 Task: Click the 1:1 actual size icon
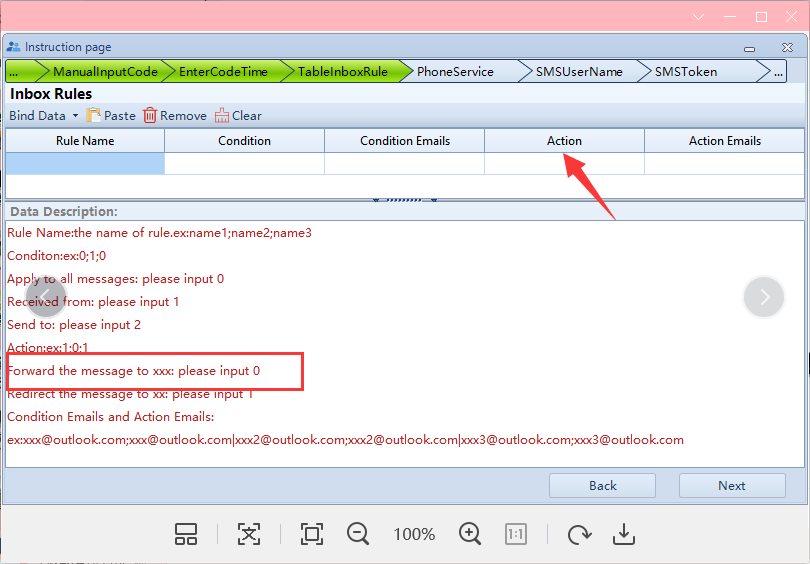[x=516, y=534]
